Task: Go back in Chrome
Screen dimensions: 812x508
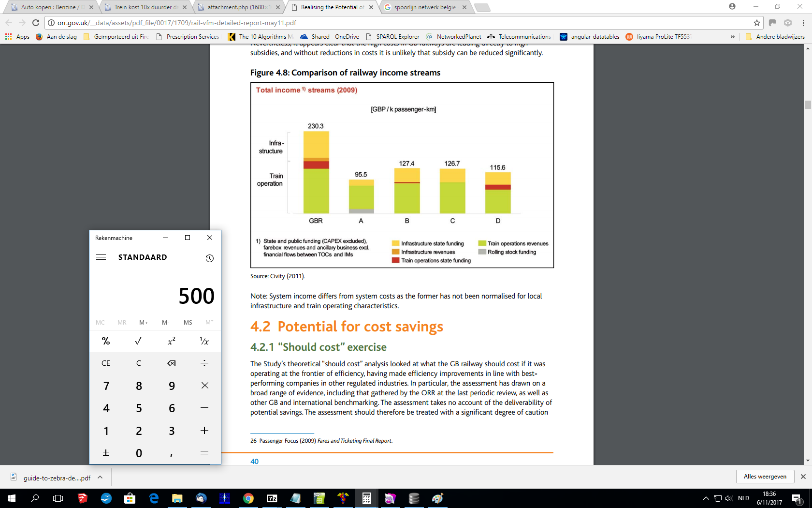Action: (9, 23)
